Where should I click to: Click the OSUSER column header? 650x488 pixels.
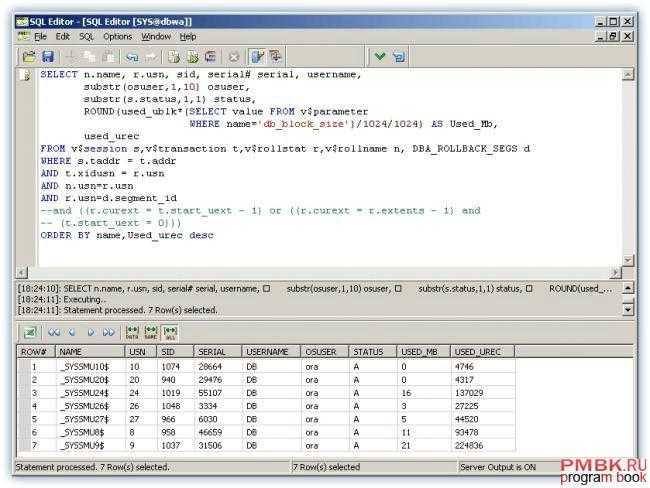pos(325,352)
